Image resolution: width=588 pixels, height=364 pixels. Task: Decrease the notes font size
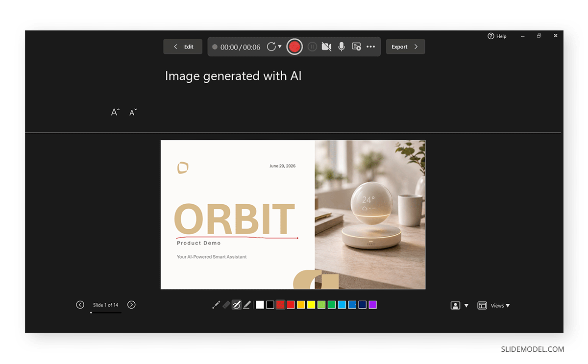pos(133,112)
